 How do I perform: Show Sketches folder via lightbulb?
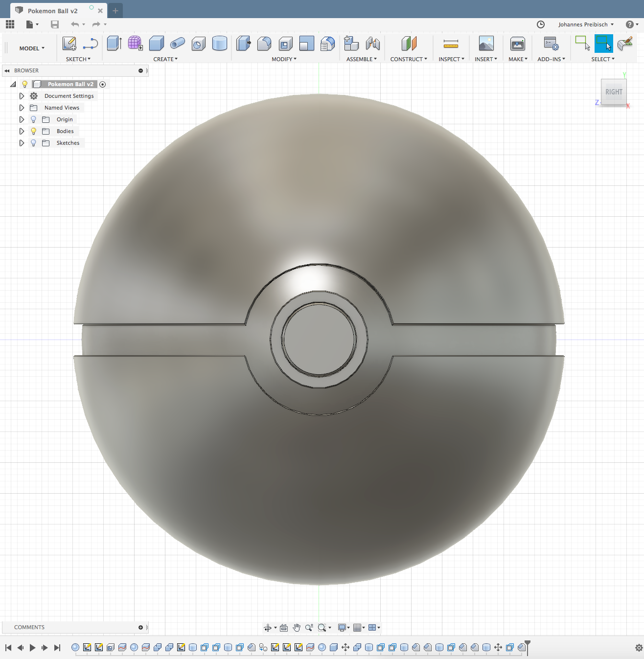(33, 143)
